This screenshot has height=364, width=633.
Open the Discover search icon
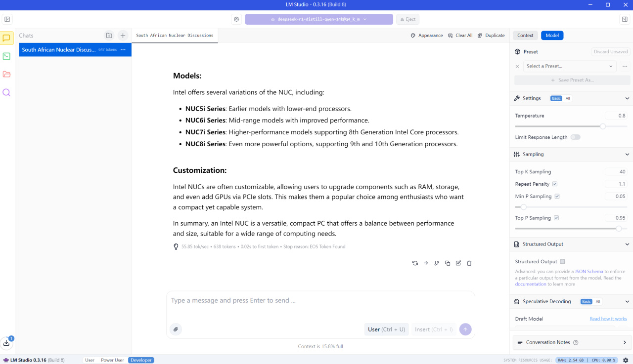click(x=6, y=93)
